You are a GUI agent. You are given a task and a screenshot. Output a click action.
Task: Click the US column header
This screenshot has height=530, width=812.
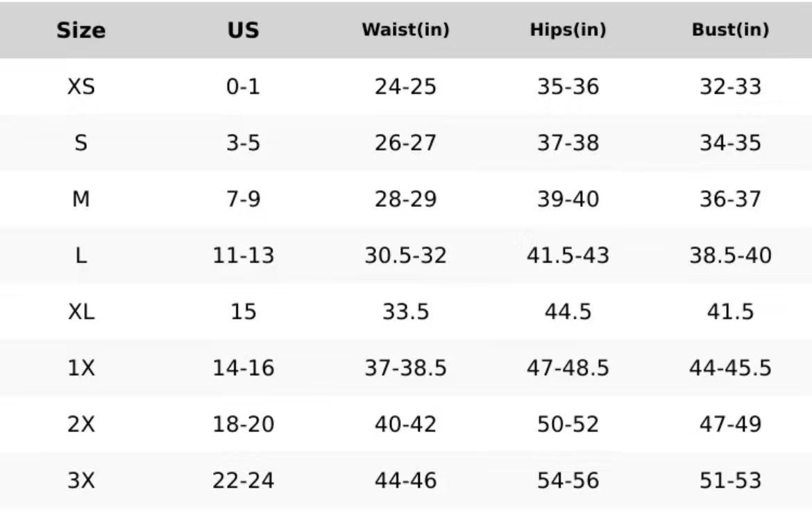coord(243,31)
